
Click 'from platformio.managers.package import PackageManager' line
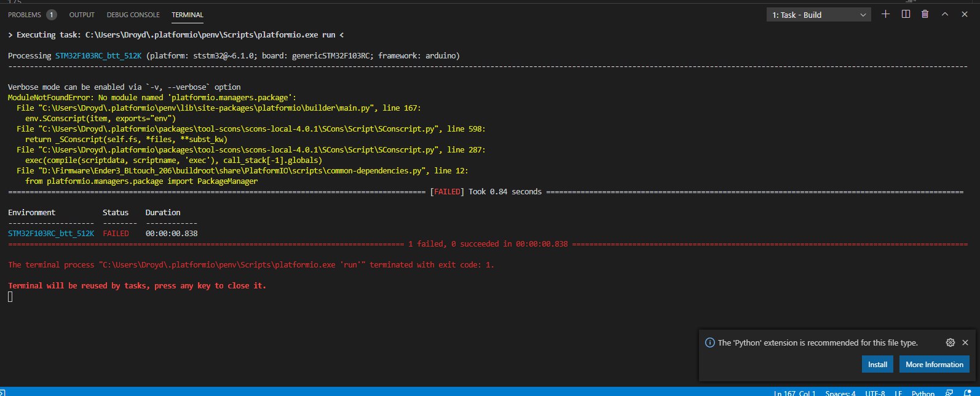pos(141,181)
